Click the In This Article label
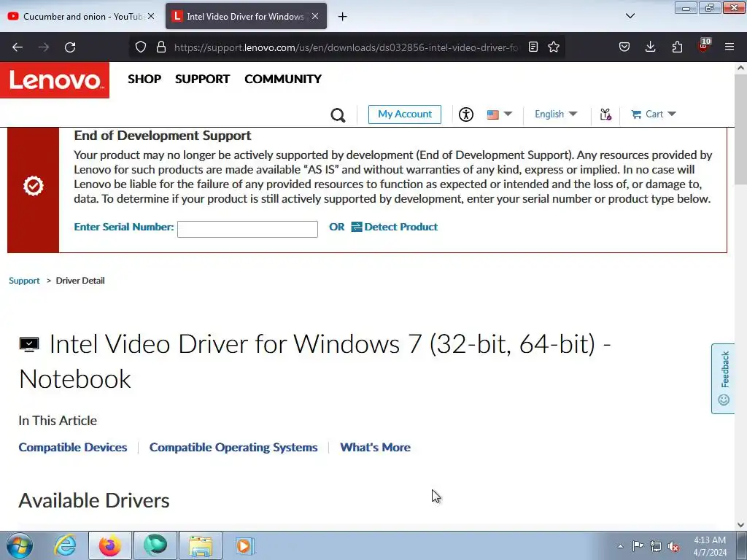The width and height of the screenshot is (747, 560). point(58,421)
